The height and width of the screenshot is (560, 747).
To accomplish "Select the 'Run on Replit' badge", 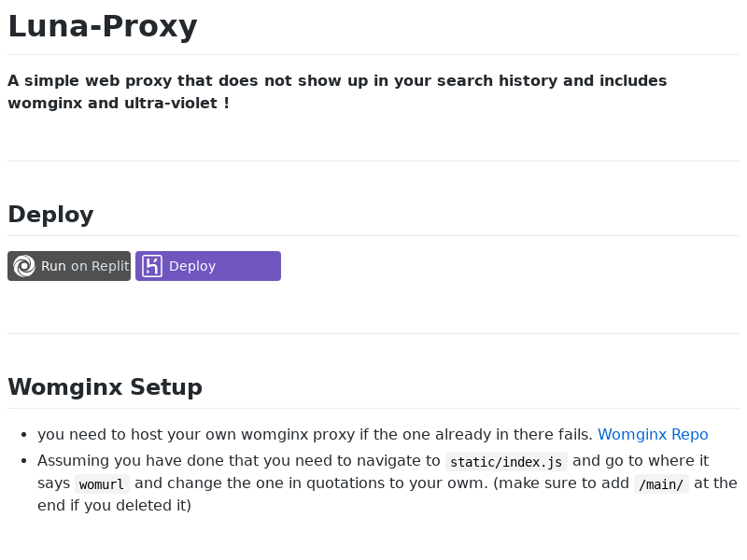I will tap(68, 265).
